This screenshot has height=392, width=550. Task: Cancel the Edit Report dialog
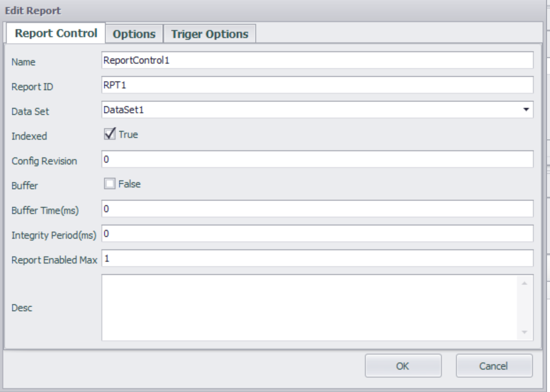click(494, 366)
